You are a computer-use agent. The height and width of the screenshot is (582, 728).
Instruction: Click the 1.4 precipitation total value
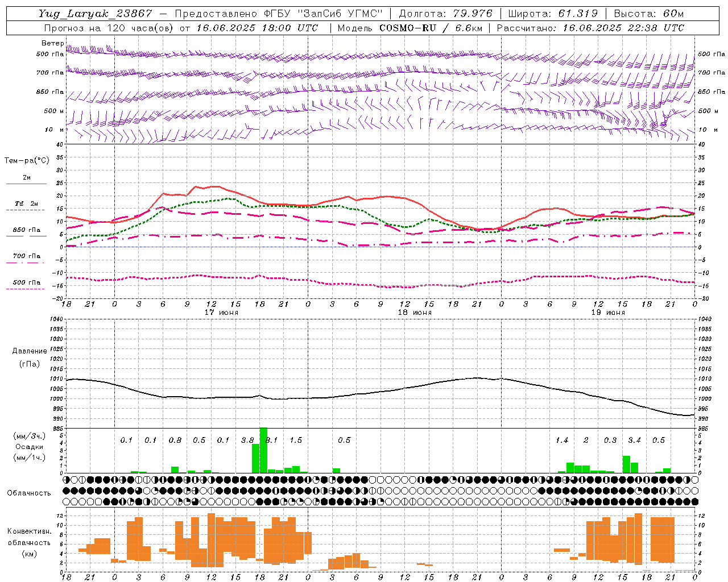click(562, 440)
